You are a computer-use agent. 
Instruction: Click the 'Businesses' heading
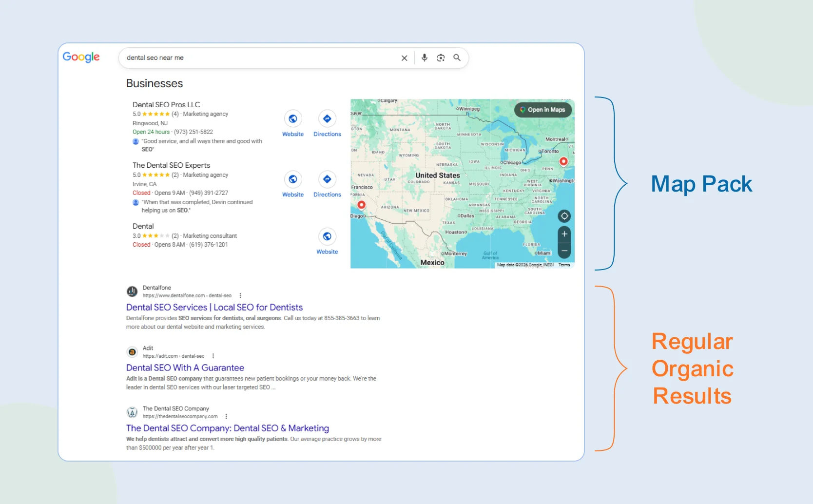click(155, 83)
